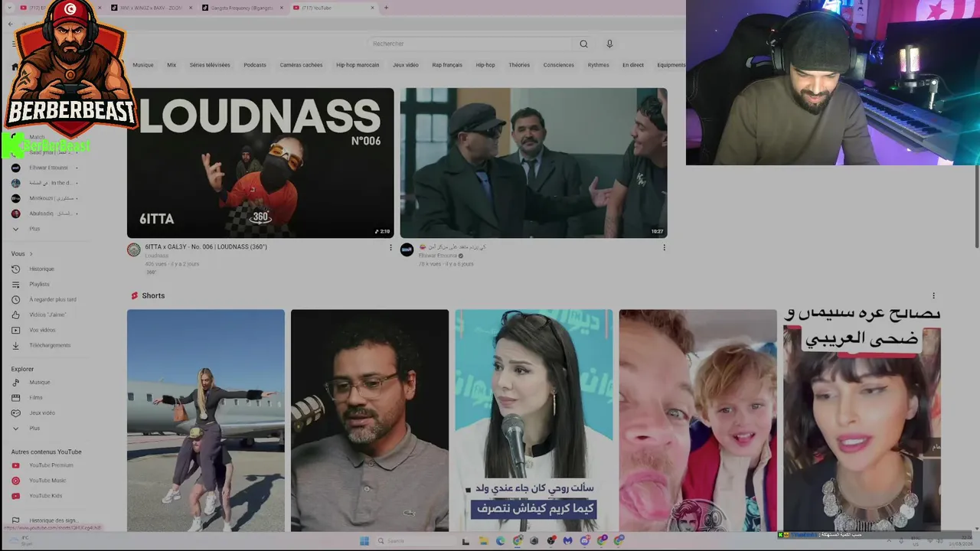Viewport: 980px width, 551px height.
Task: Select the Caméras cachées filter chip
Action: coord(301,65)
